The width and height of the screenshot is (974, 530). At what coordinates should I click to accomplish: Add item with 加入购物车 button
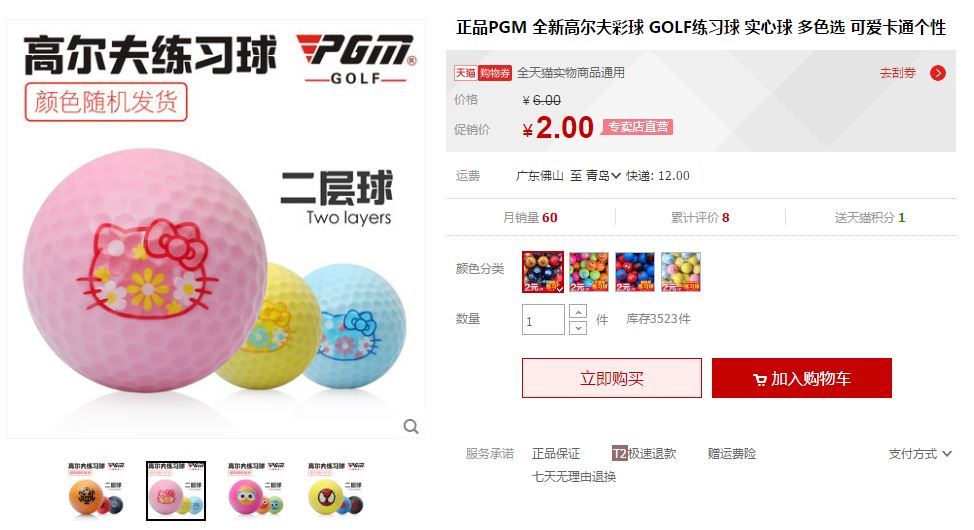click(x=802, y=378)
